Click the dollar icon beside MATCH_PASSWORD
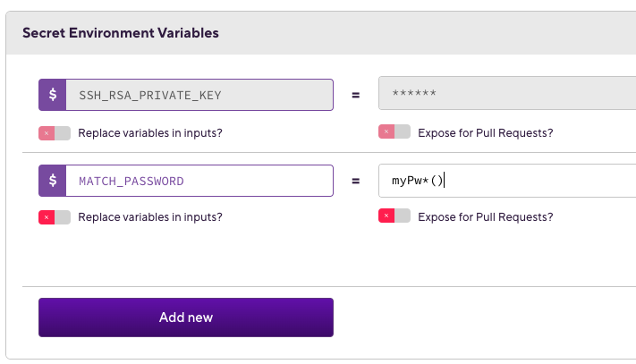The image size is (636, 364). tap(52, 181)
